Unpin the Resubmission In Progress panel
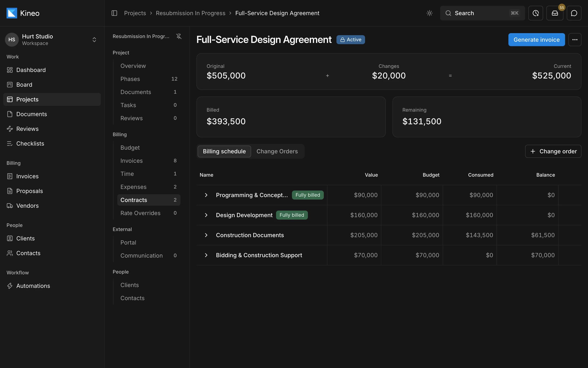This screenshot has height=368, width=588. 179,36
